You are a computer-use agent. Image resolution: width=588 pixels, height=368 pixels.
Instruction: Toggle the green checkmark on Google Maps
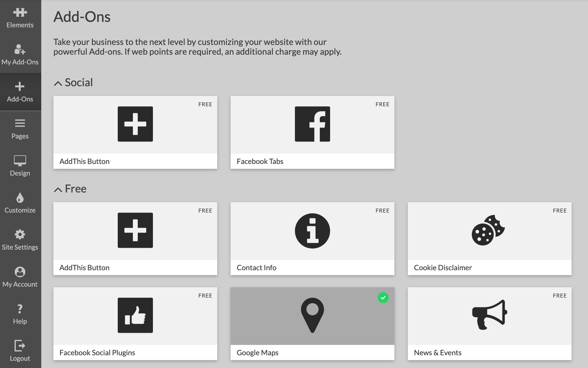pos(383,298)
